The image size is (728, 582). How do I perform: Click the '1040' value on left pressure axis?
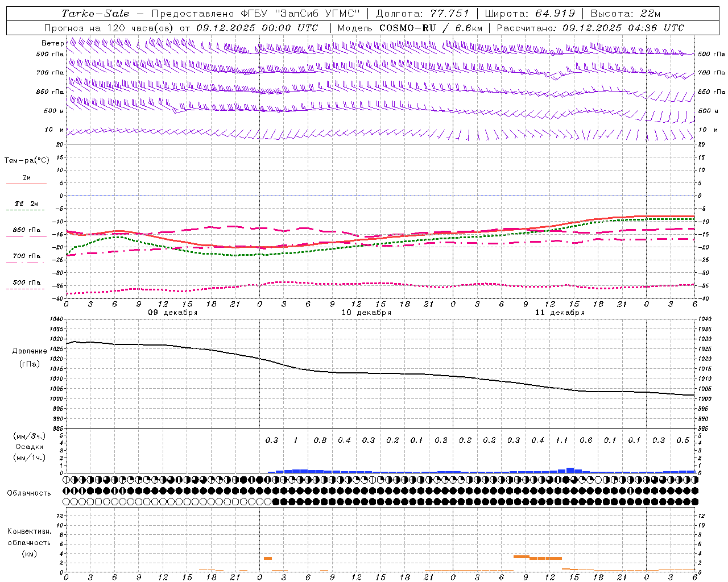pos(56,319)
